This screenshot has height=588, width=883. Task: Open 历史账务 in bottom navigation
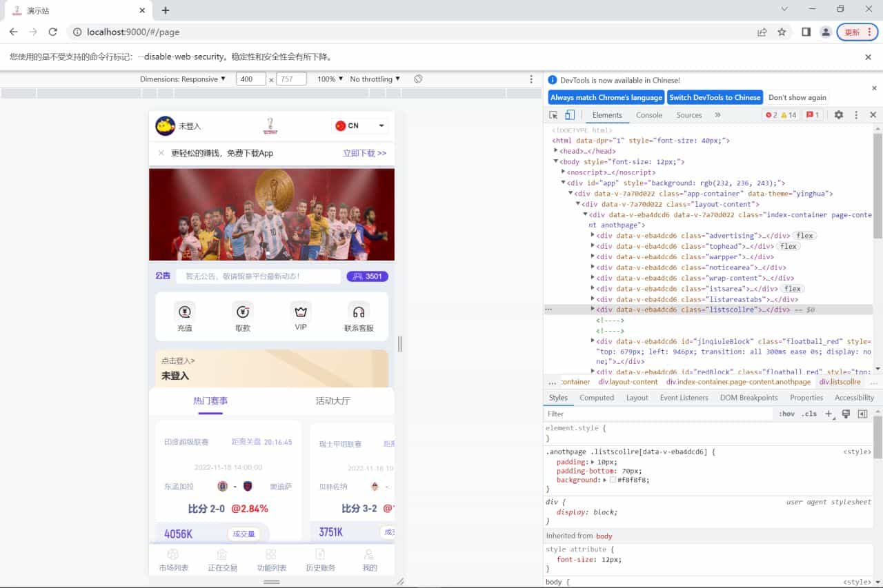point(320,560)
